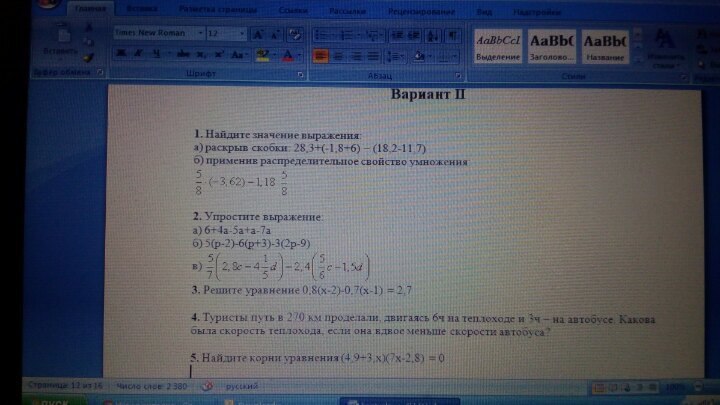Open the Line Spacing menu

[x=394, y=57]
